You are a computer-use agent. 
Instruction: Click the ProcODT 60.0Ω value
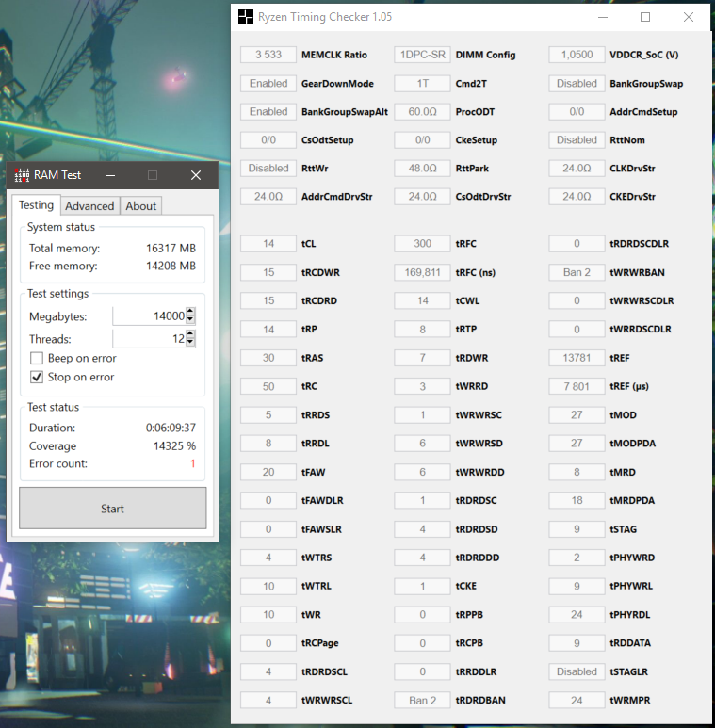coord(422,112)
